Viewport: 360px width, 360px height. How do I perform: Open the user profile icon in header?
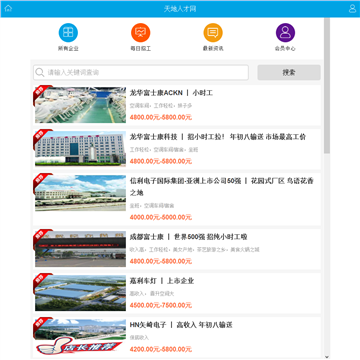[x=352, y=9]
